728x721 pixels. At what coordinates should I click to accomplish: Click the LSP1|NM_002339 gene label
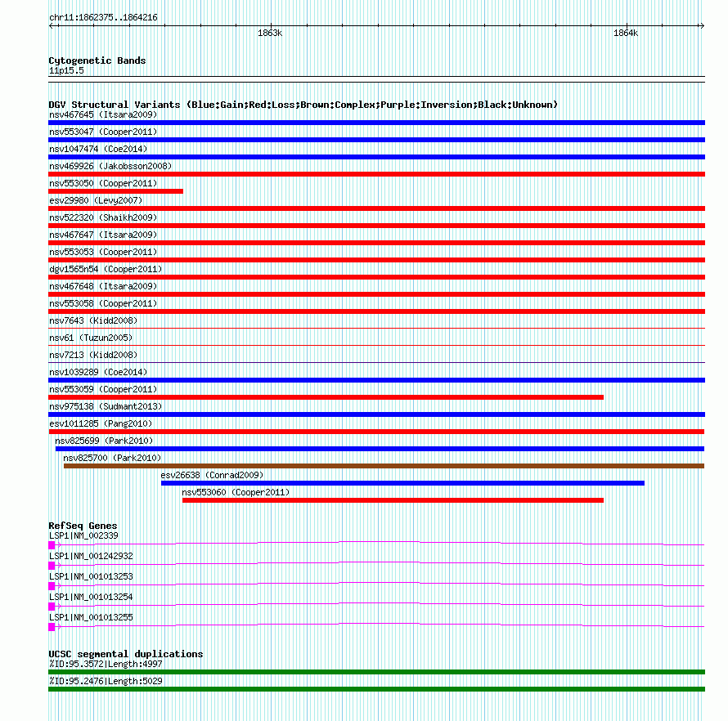click(83, 536)
